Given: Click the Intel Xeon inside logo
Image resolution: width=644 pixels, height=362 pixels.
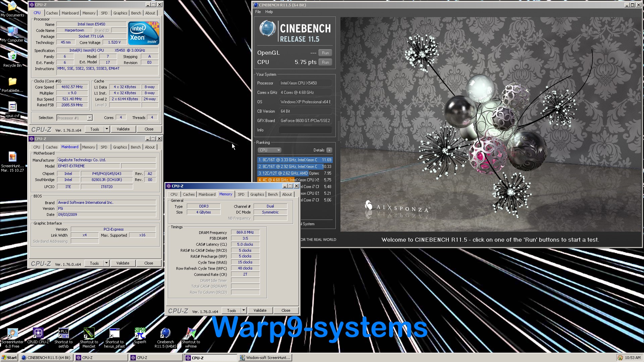Looking at the screenshot, I should 144,33.
